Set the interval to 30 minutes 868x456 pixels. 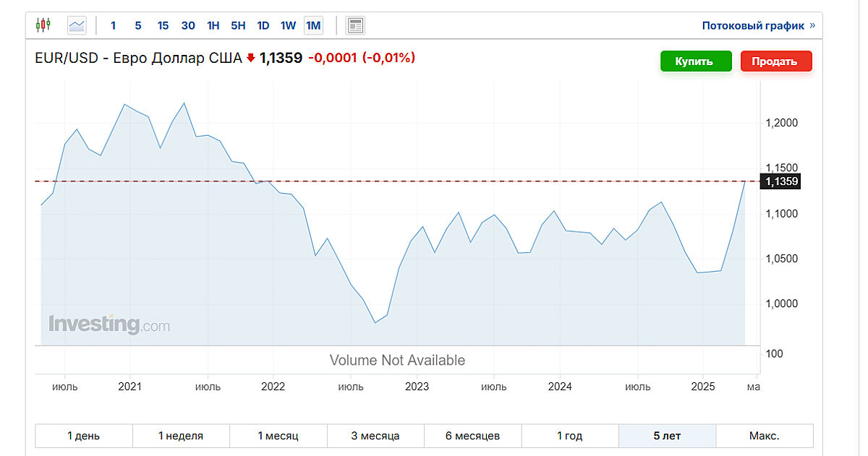[188, 25]
